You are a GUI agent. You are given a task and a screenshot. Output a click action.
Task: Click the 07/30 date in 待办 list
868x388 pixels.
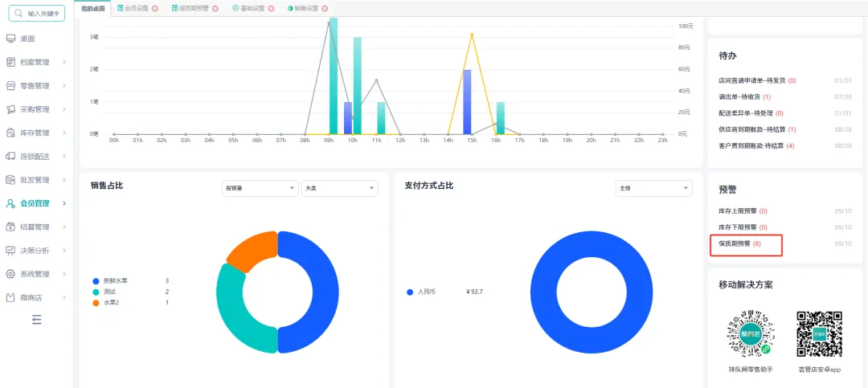[x=843, y=97]
